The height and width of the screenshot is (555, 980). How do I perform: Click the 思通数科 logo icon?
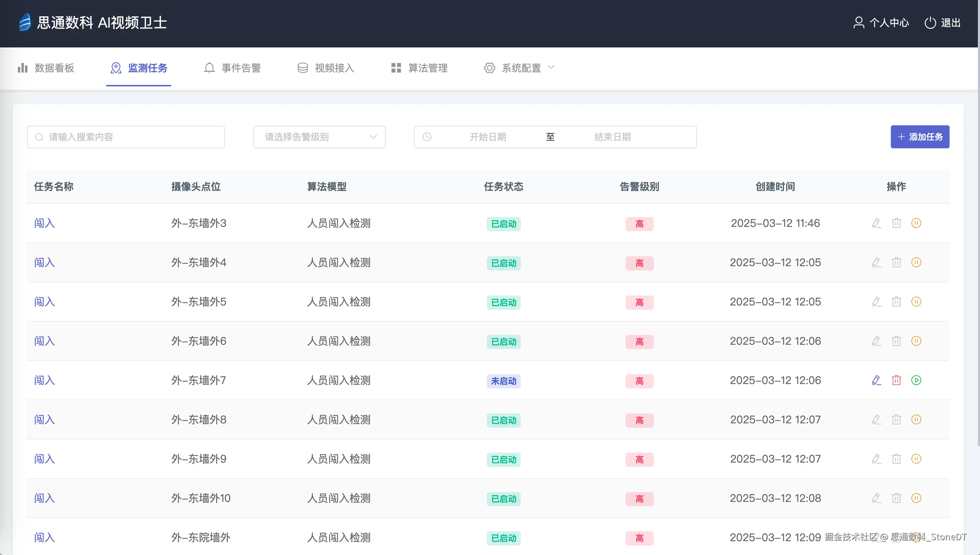coord(25,22)
